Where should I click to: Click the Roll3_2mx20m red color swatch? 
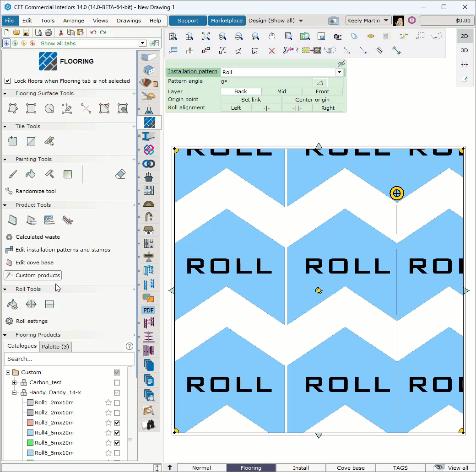[x=30, y=423]
